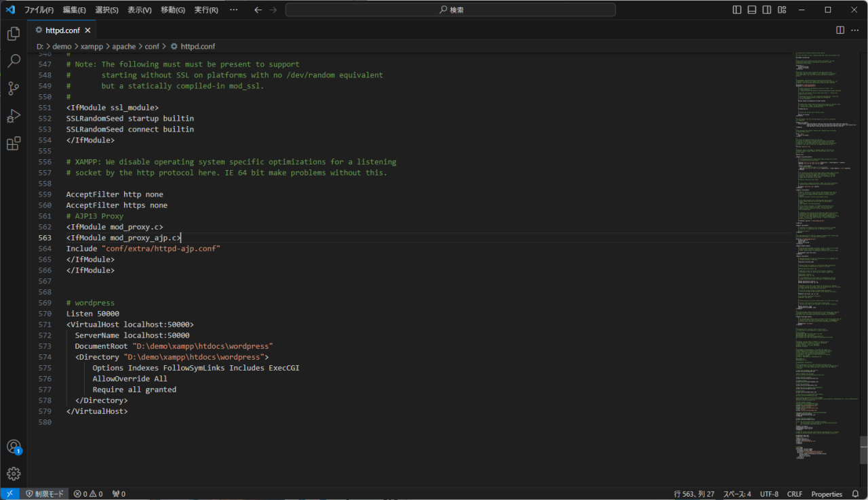The height and width of the screenshot is (500, 868).
Task: Click the minimap code overview
Action: click(x=827, y=257)
